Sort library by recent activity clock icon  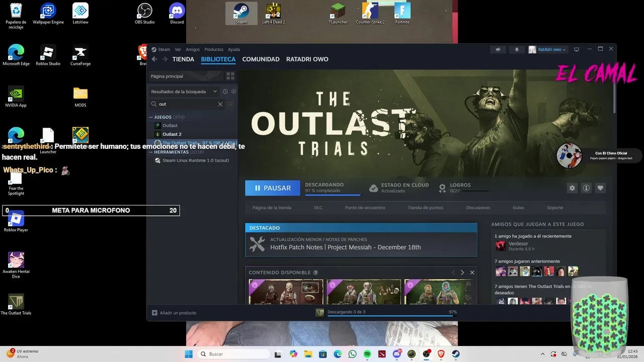pyautogui.click(x=225, y=92)
